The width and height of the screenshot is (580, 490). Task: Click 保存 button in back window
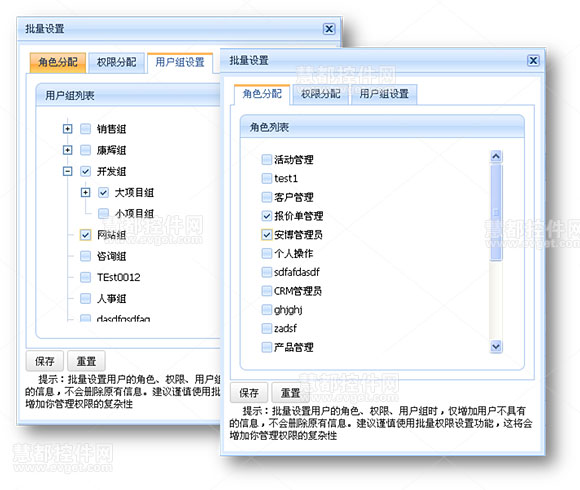[45, 361]
